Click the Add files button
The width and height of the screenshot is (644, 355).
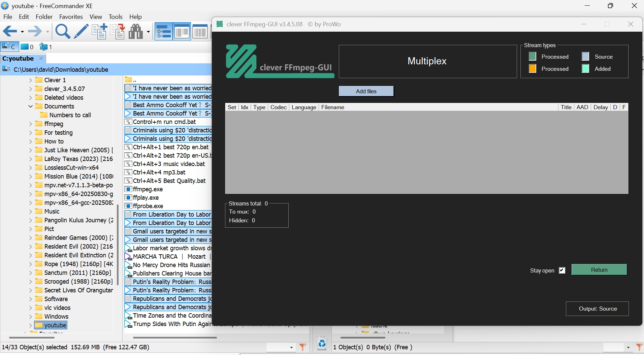366,91
